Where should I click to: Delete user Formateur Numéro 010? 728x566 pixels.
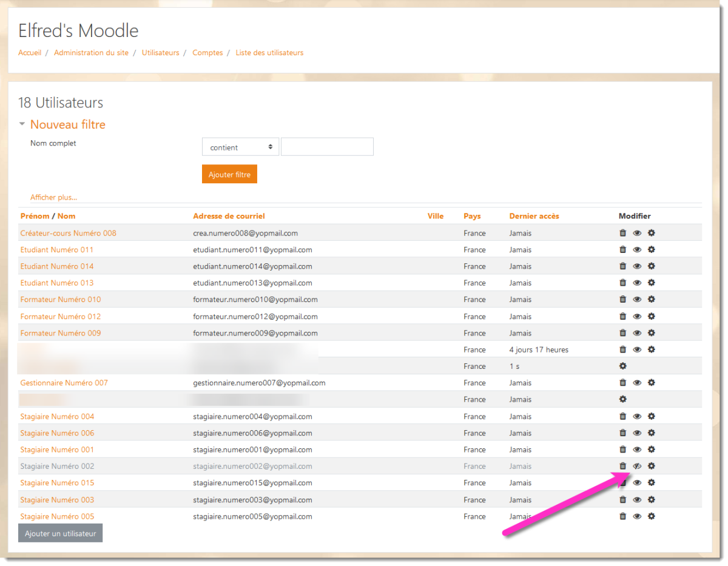tap(622, 299)
